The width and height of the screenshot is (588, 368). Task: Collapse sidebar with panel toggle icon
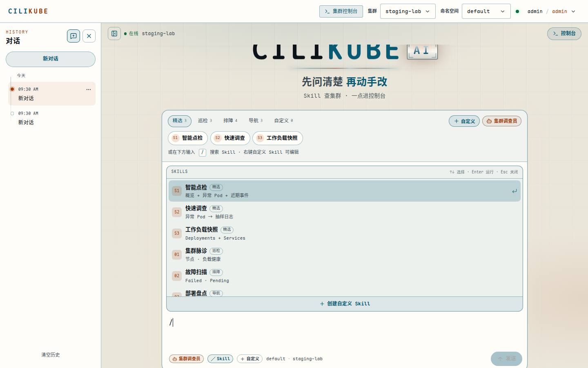[x=114, y=34]
